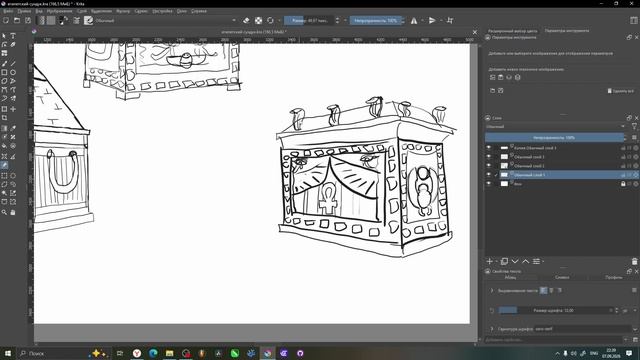The image size is (640, 360).
Task: Toggle visibility of the second layer
Action: tap(489, 157)
